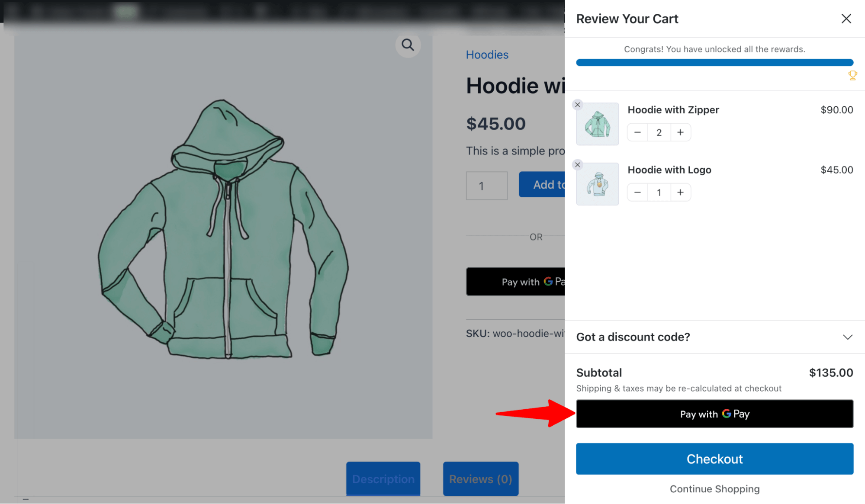
Task: Click the Description tab below product
Action: click(x=383, y=479)
